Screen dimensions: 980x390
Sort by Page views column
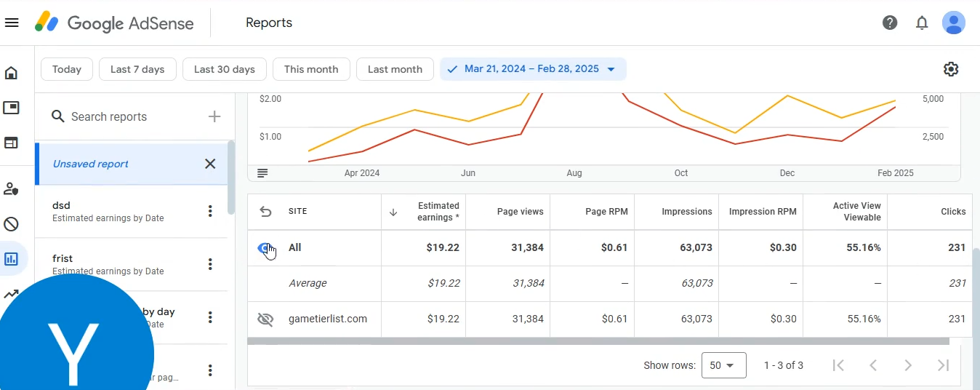(520, 212)
